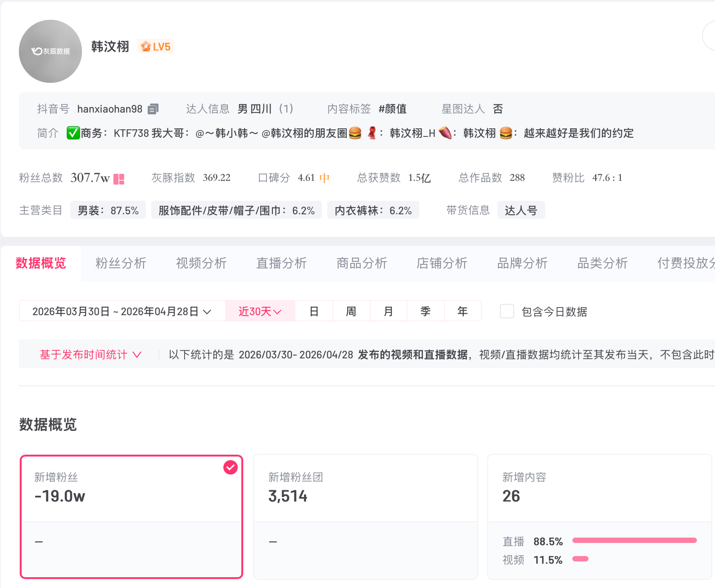Open the 直播分析 tab
Image resolution: width=715 pixels, height=588 pixels.
coord(281,263)
